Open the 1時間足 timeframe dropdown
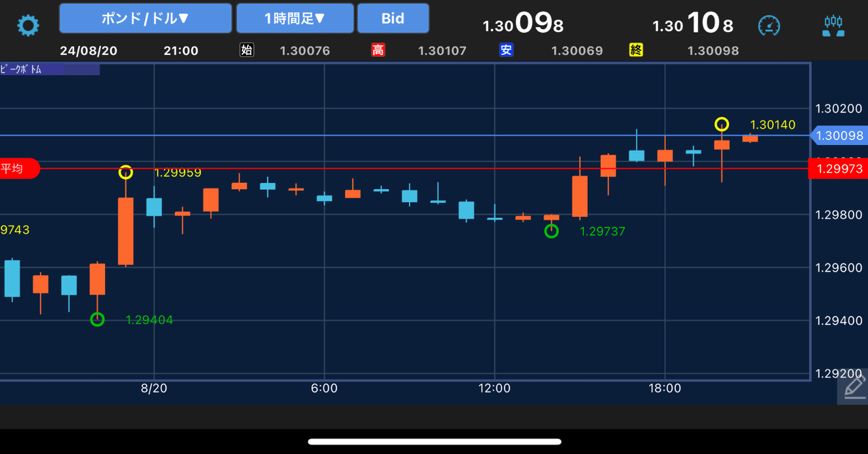Image resolution: width=868 pixels, height=454 pixels. pyautogui.click(x=294, y=18)
